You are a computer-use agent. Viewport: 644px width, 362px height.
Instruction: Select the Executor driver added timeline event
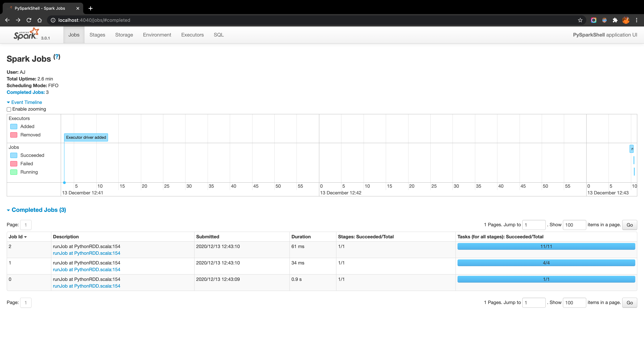(86, 137)
